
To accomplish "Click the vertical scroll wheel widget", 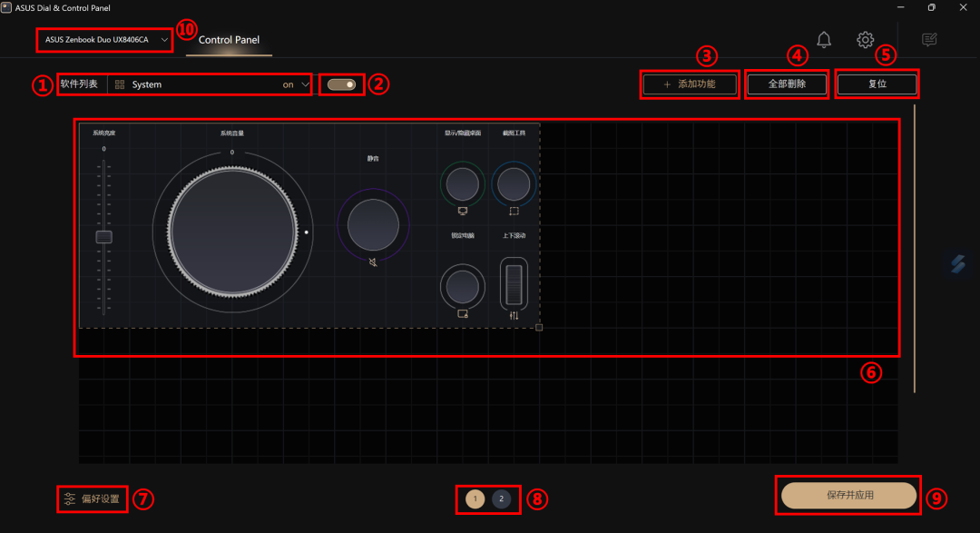I will (x=514, y=283).
